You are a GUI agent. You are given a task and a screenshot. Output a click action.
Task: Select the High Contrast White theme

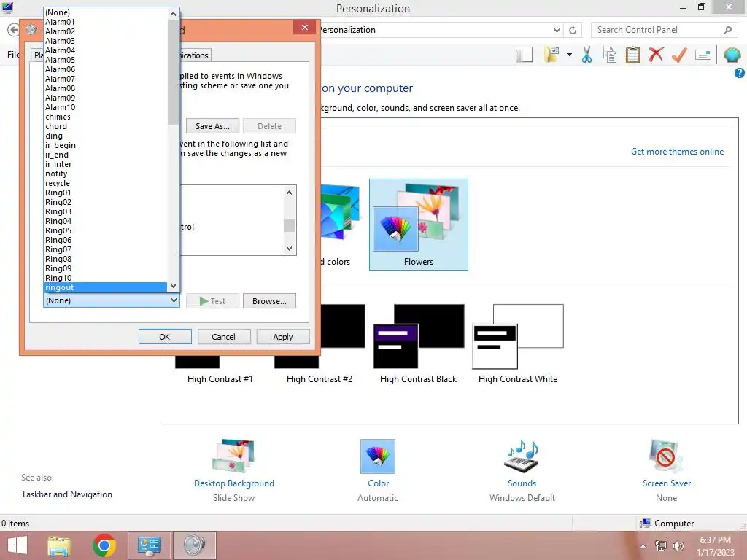pos(518,344)
